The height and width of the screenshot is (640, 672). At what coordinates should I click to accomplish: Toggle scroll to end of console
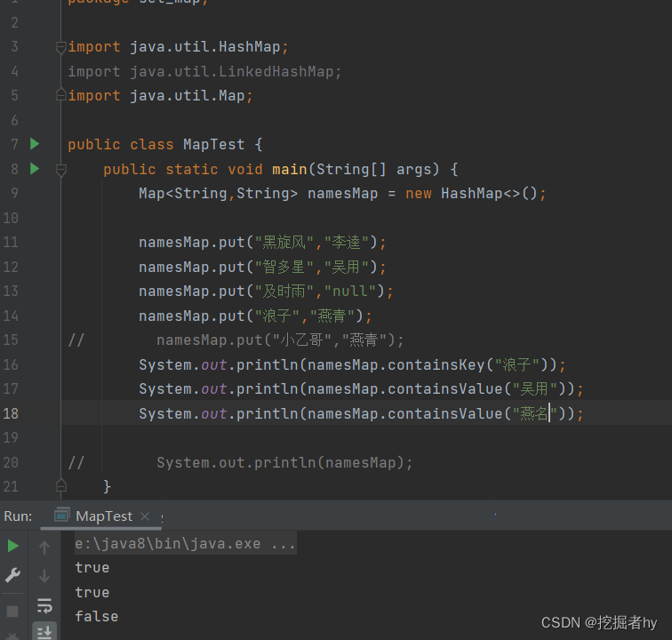pos(44,630)
